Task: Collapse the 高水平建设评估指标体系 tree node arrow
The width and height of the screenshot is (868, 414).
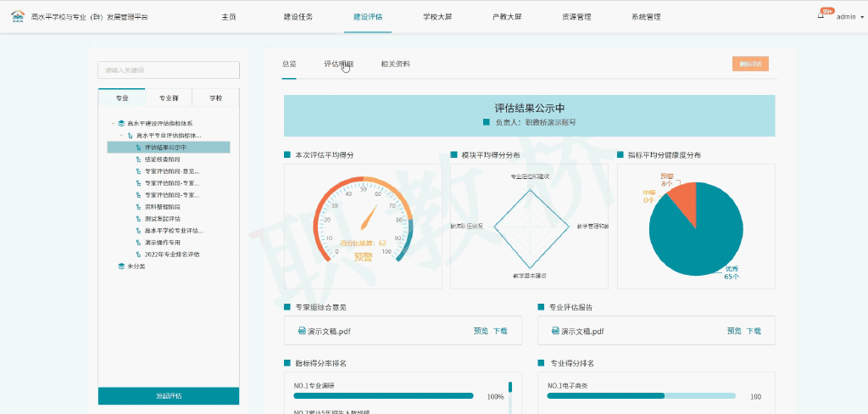Action: [113, 124]
